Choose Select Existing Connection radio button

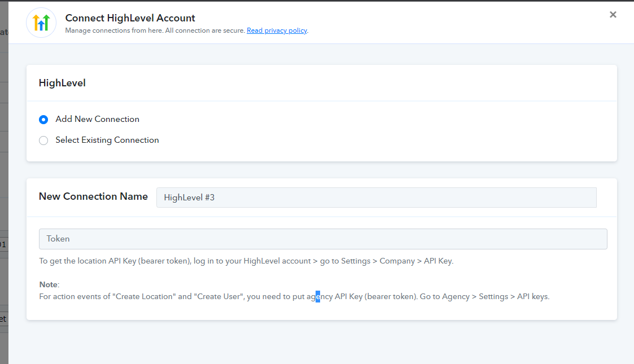point(43,141)
